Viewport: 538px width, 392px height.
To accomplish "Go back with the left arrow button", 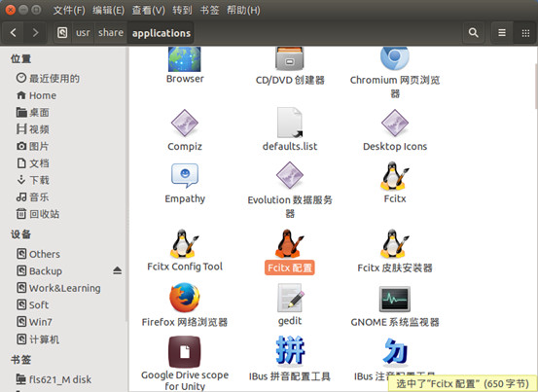I will (14, 33).
